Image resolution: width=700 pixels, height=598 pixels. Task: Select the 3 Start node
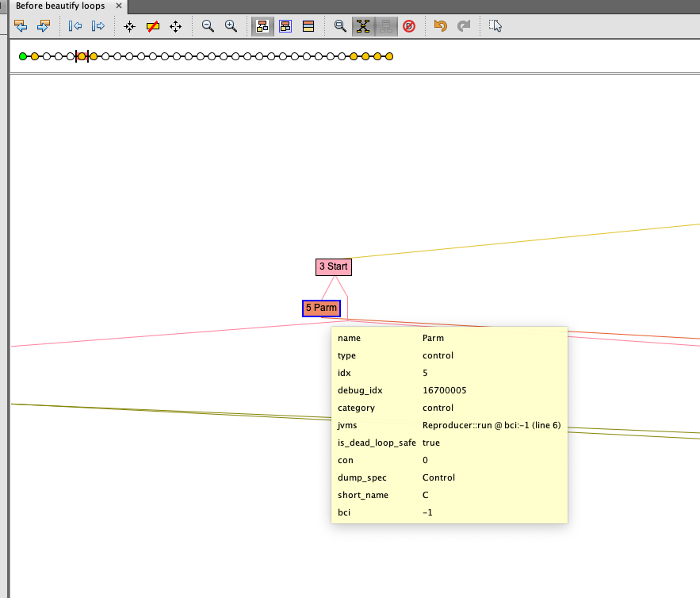(334, 267)
